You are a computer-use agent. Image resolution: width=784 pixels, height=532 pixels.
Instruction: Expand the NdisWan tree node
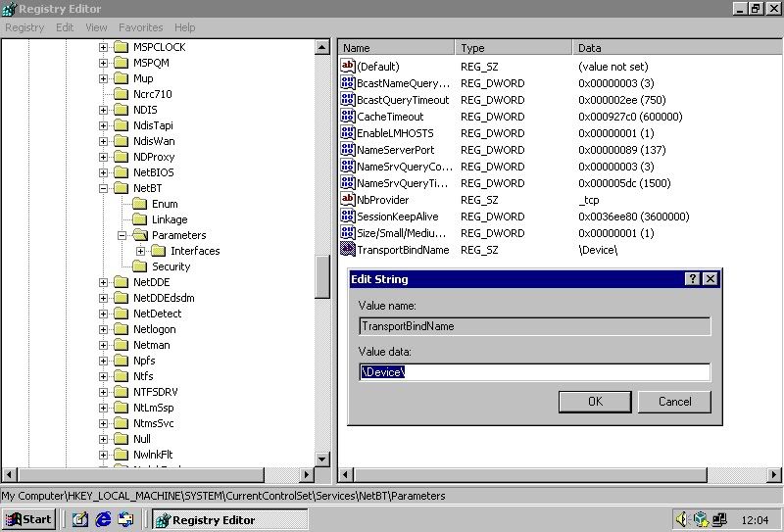[103, 141]
